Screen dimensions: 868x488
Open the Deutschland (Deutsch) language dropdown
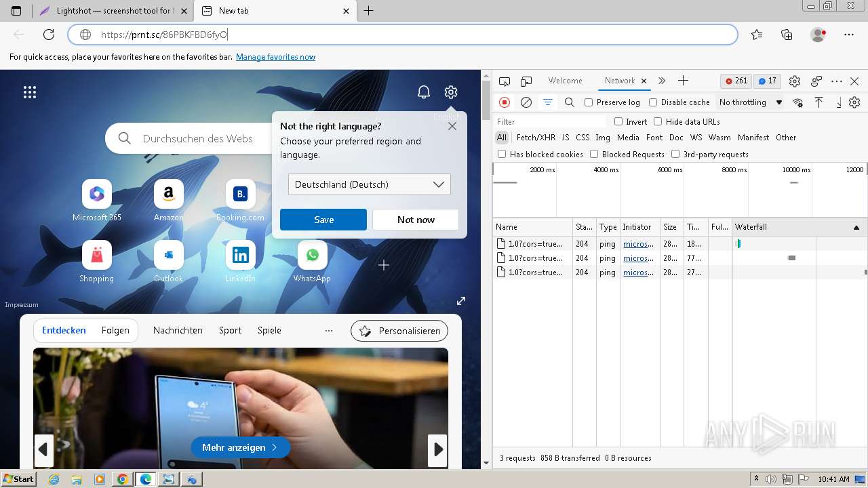[x=370, y=184]
